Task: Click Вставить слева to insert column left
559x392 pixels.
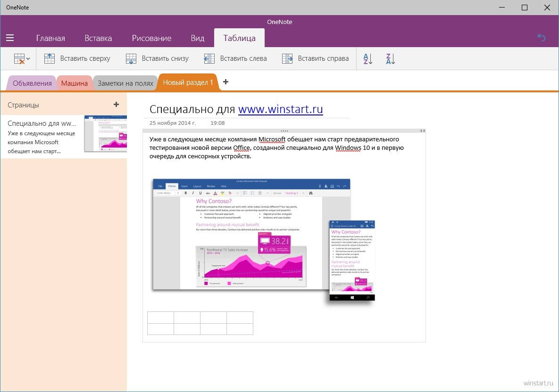Action: (x=235, y=58)
